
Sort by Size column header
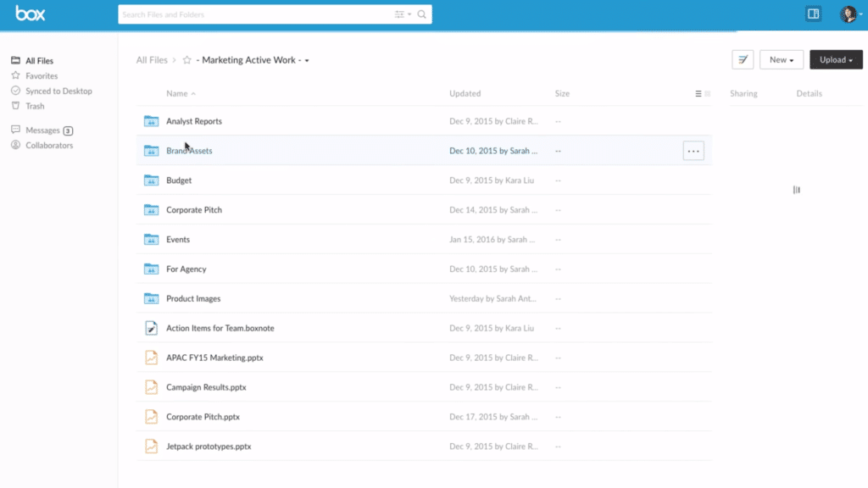click(562, 93)
